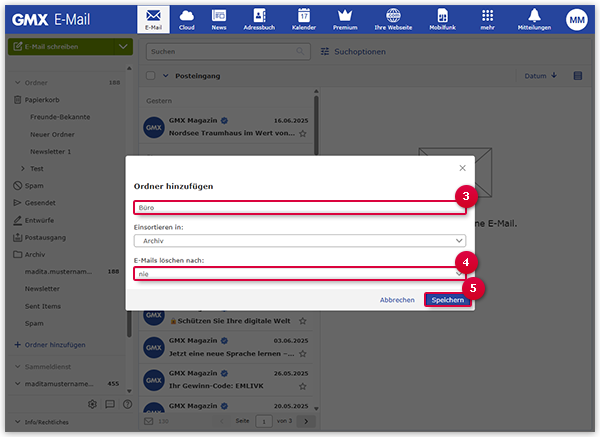Sort by Datum
This screenshot has width=600, height=437.
coord(540,76)
